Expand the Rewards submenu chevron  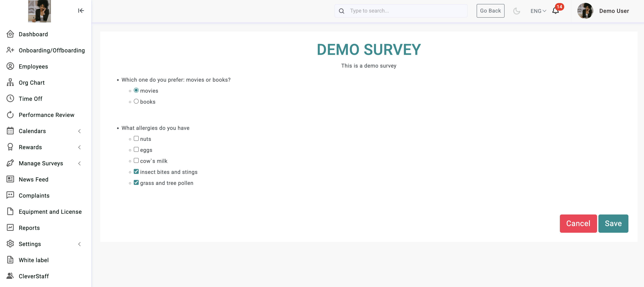[x=79, y=147]
